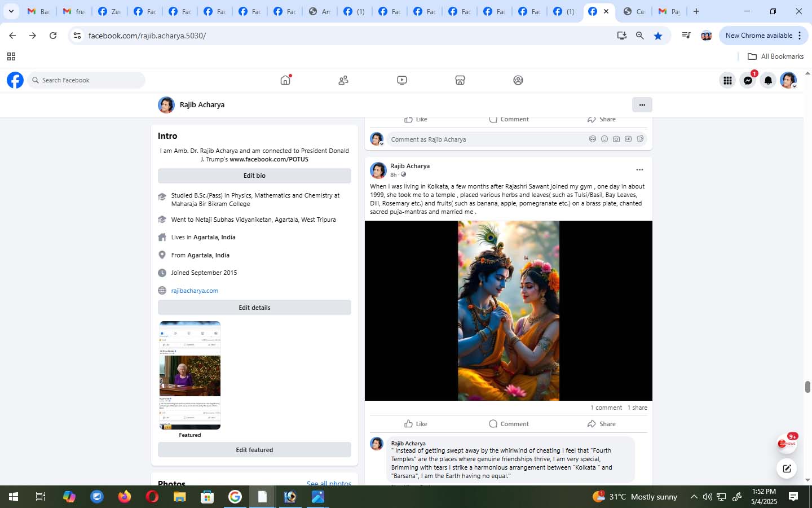The width and height of the screenshot is (812, 508).
Task: Open the Krishna and Radha post image
Action: point(509,310)
